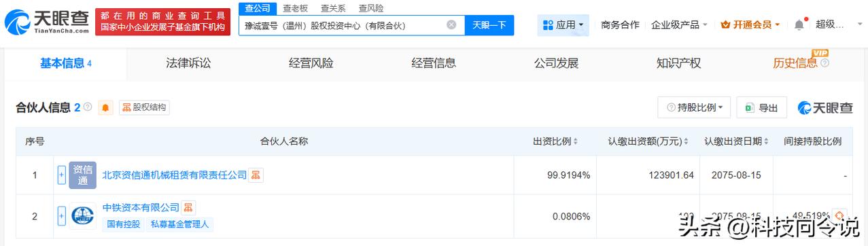Open 北京资信通机械租赁有限责任公司 link

[175, 175]
